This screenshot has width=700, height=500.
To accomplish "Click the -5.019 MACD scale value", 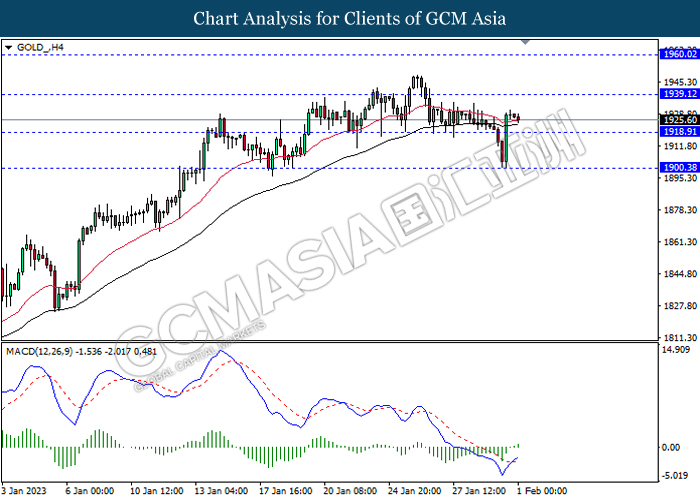I will click(x=675, y=476).
